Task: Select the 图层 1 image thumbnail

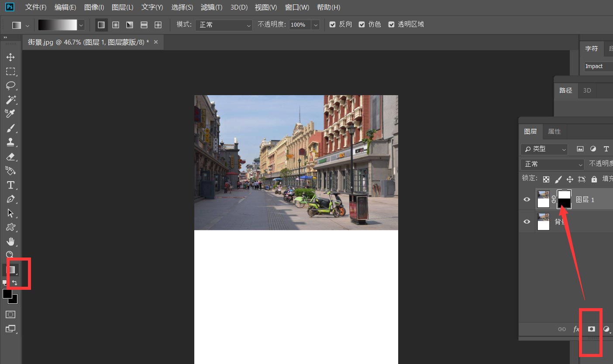Action: pyautogui.click(x=544, y=199)
